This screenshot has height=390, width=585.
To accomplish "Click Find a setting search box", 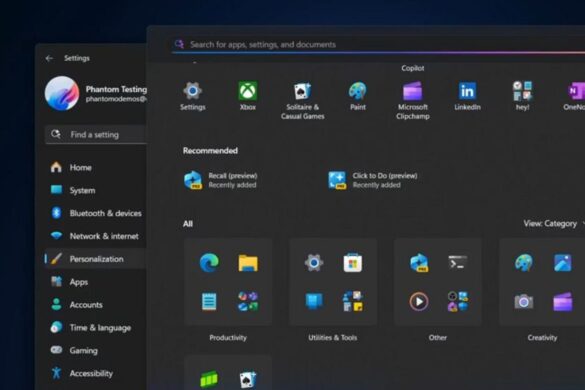I will (96, 134).
